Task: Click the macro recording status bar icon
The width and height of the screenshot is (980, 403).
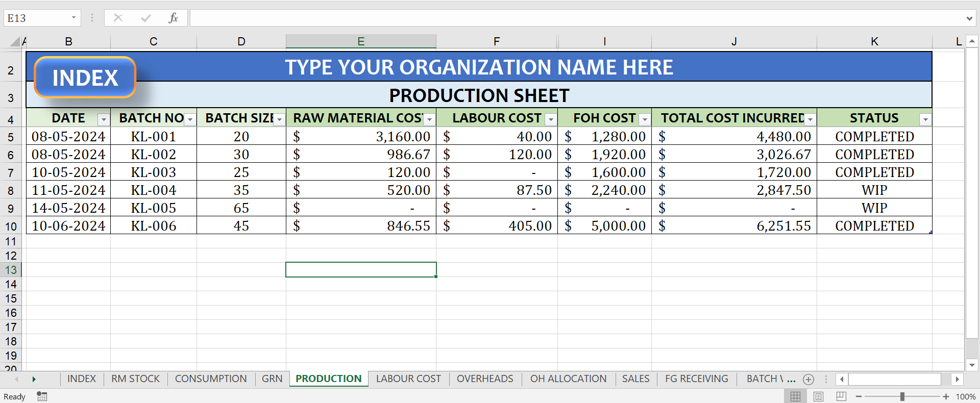Action: (42, 396)
